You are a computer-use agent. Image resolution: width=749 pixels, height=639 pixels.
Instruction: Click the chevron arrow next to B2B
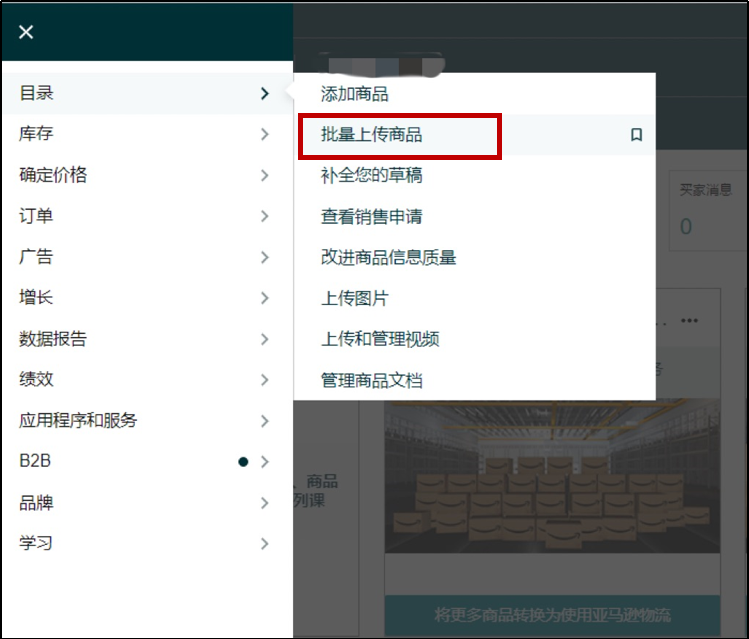pos(264,462)
